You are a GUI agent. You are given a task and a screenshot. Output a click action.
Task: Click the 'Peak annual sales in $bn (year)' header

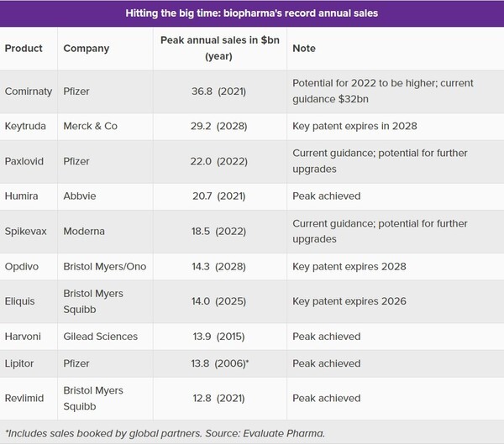click(220, 48)
